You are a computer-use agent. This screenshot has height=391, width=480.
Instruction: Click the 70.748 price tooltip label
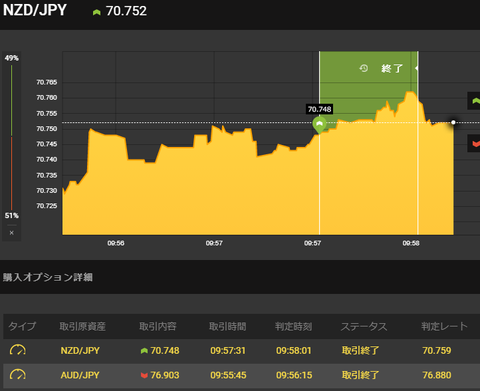[x=319, y=109]
